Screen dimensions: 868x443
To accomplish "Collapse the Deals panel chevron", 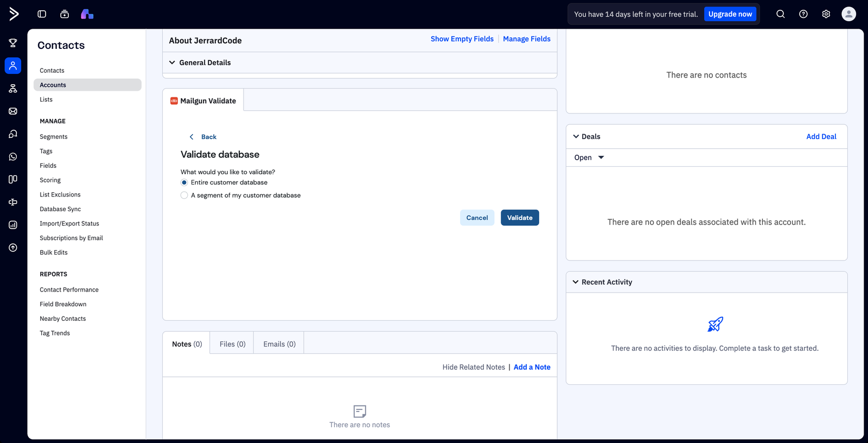I will click(x=576, y=137).
